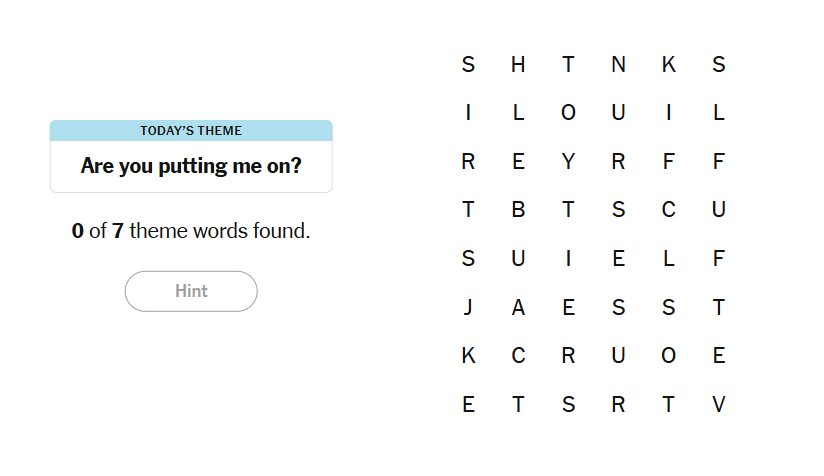Image resolution: width=824 pixels, height=476 pixels.
Task: Select the letter A in the grid
Action: 518,308
